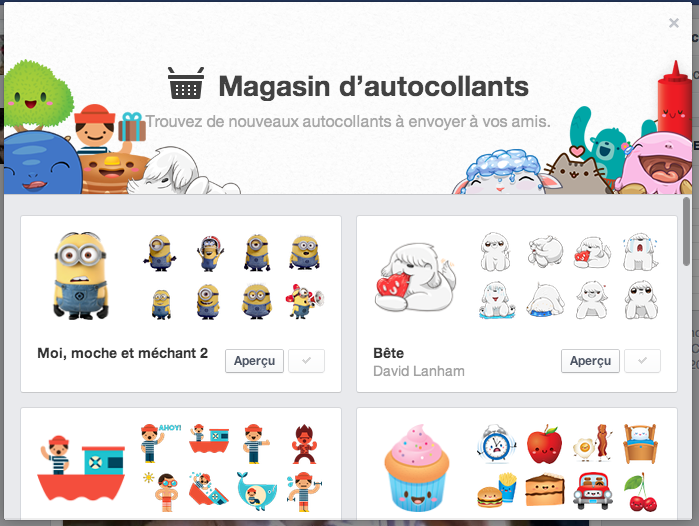Click the whale with sailor sticker

point(257,491)
